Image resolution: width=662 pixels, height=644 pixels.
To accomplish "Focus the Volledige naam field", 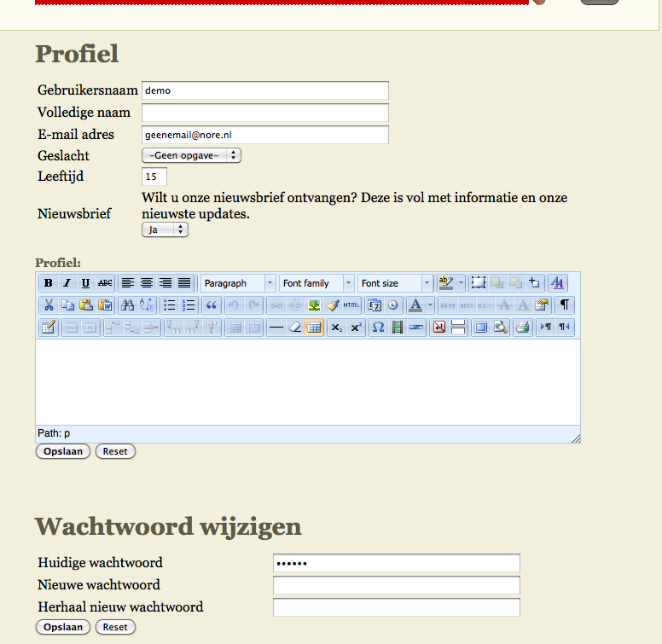I will coord(265,113).
